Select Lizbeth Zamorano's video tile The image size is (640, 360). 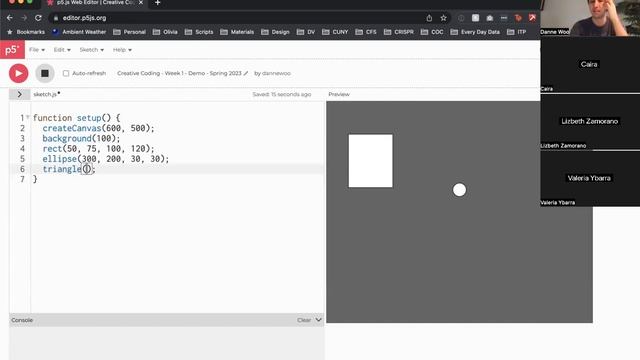[x=590, y=122]
